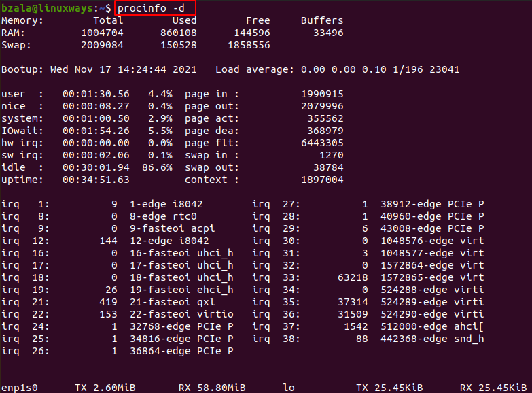Select Swap total value 2009084
This screenshot has height=393, width=532.
coord(102,45)
